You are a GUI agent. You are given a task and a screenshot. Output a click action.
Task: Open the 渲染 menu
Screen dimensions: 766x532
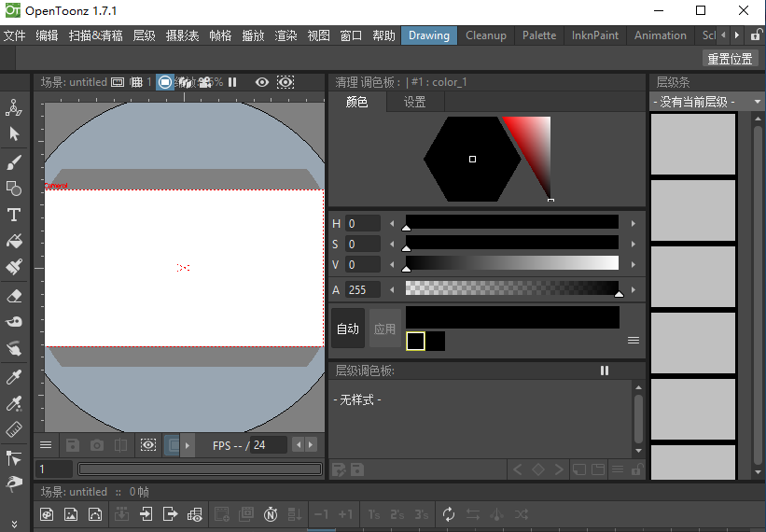[x=286, y=35]
